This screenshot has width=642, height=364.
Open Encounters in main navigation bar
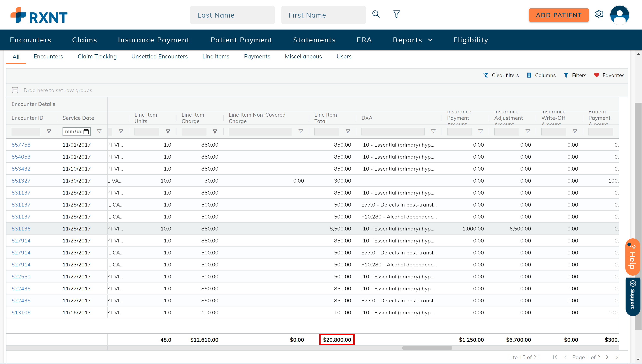30,40
